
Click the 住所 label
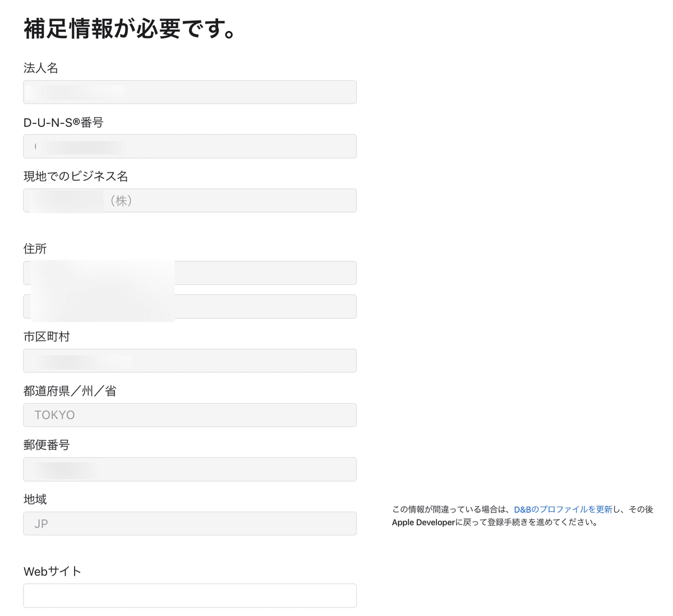(x=35, y=249)
